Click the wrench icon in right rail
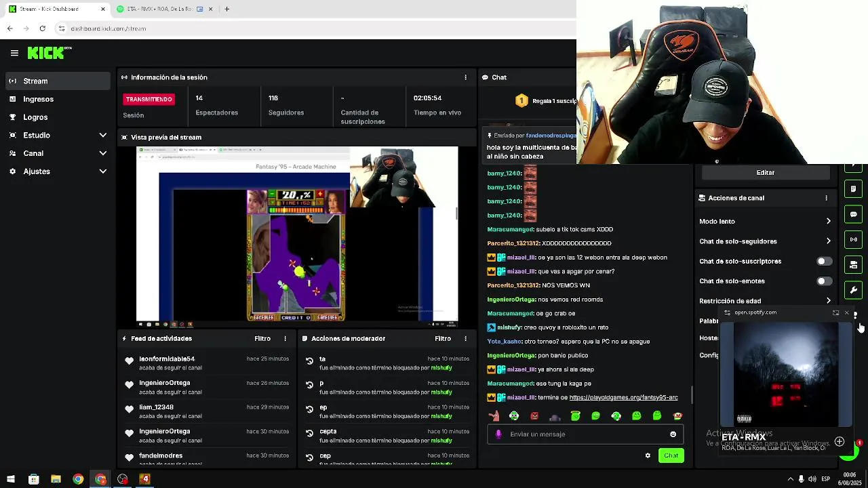Viewport: 868px width, 488px height. pos(853,290)
